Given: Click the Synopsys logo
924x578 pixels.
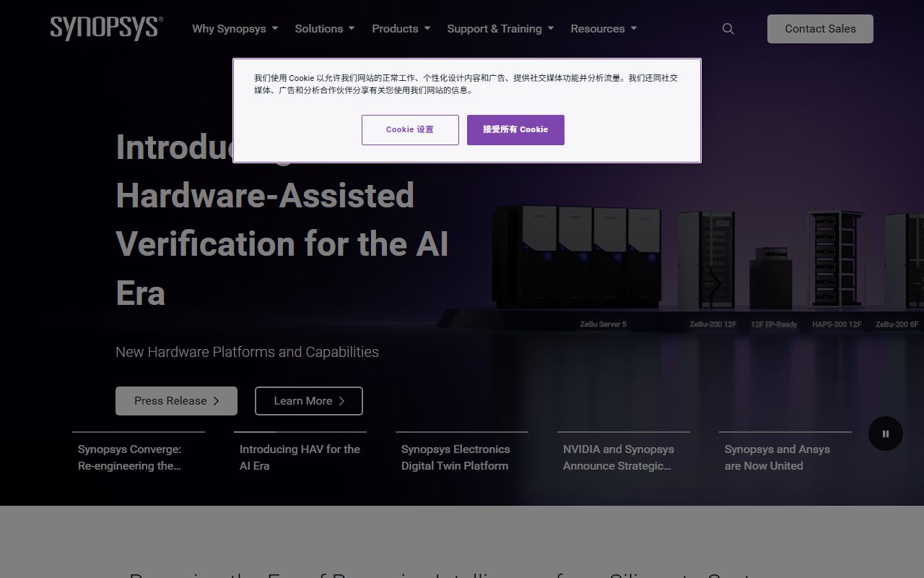Looking at the screenshot, I should [x=107, y=28].
